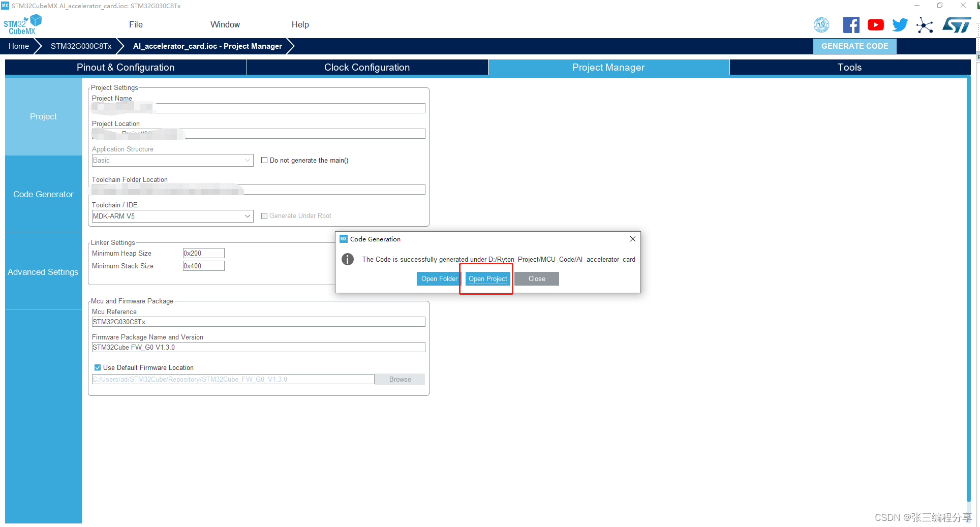
Task: Click the Project Settings group label
Action: pyautogui.click(x=114, y=87)
